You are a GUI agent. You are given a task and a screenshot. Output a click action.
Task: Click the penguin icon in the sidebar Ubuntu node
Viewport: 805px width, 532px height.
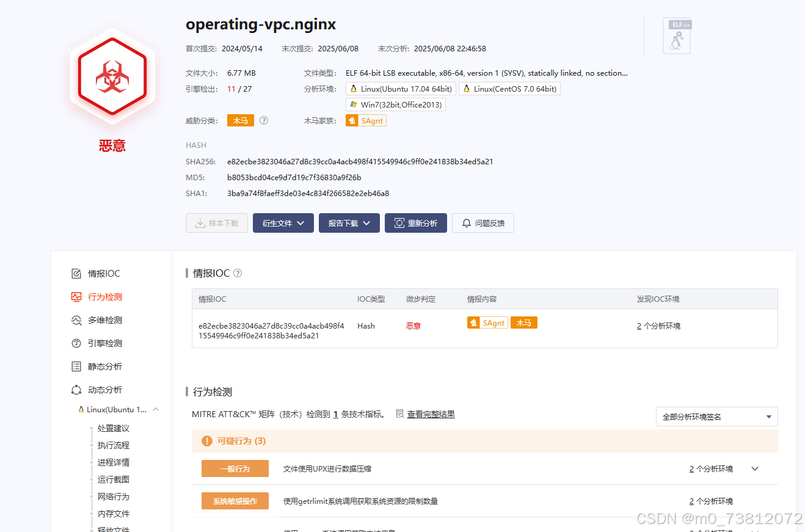point(81,409)
